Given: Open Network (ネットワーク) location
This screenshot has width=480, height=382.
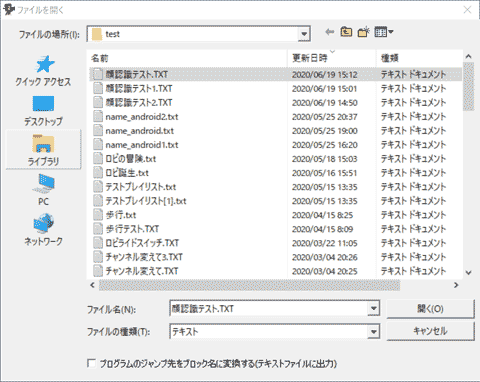Looking at the screenshot, I should [43, 230].
